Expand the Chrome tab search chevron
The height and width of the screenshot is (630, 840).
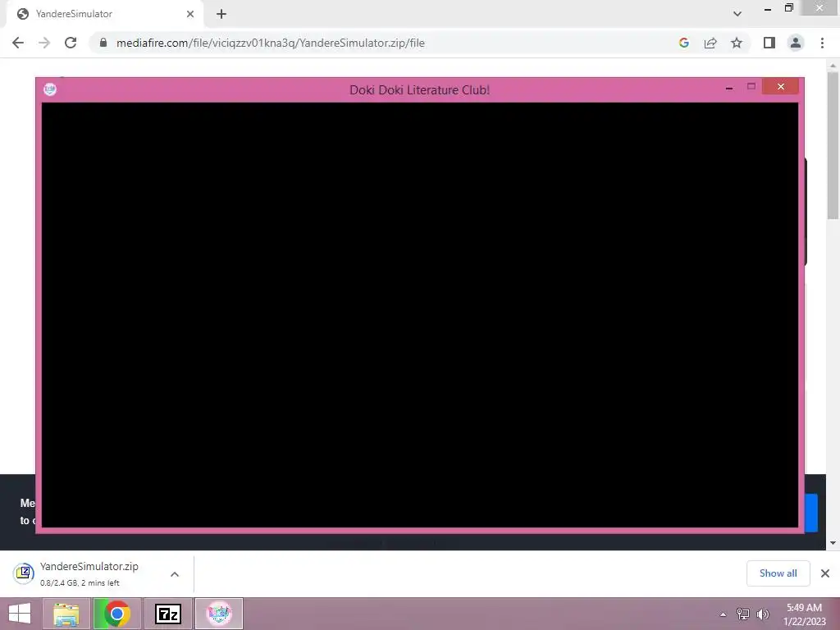(x=737, y=14)
